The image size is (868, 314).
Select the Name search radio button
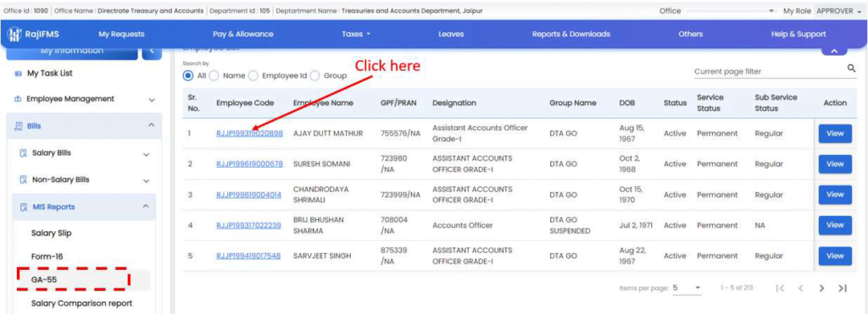click(214, 75)
